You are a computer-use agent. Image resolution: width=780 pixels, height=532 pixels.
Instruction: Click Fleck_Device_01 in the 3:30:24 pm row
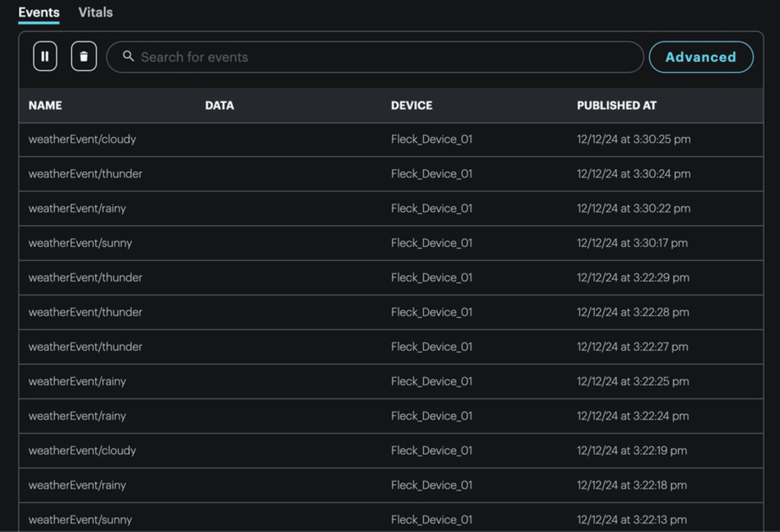[432, 174]
